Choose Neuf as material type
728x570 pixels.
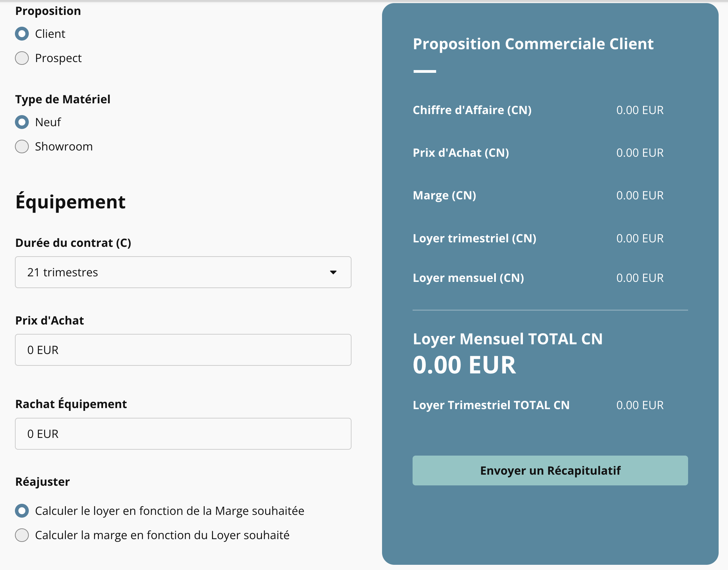click(22, 122)
